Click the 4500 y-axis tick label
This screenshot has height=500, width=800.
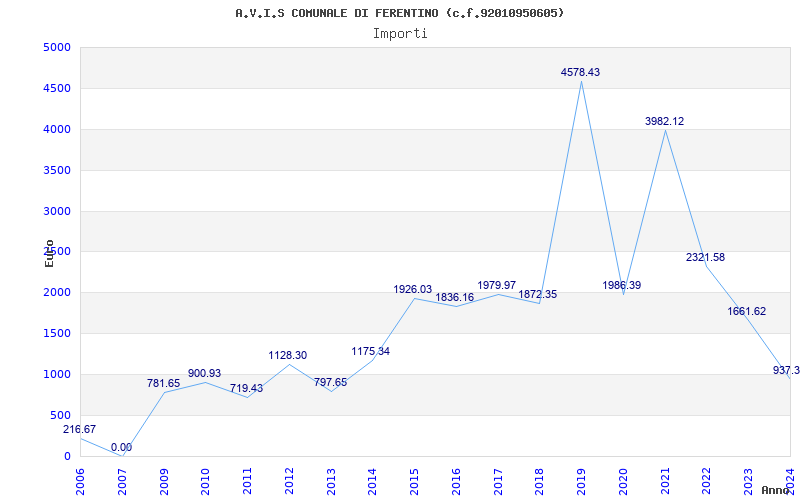point(57,89)
